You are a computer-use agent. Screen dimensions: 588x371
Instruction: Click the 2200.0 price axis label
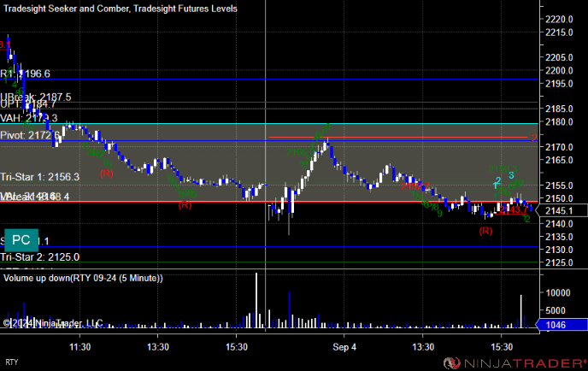click(x=559, y=70)
